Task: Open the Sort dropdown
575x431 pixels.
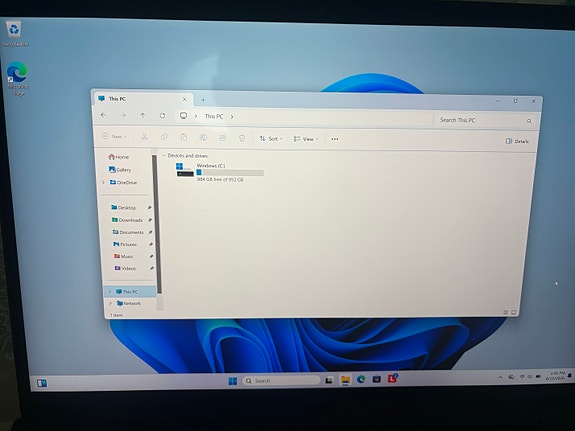Action: (271, 139)
